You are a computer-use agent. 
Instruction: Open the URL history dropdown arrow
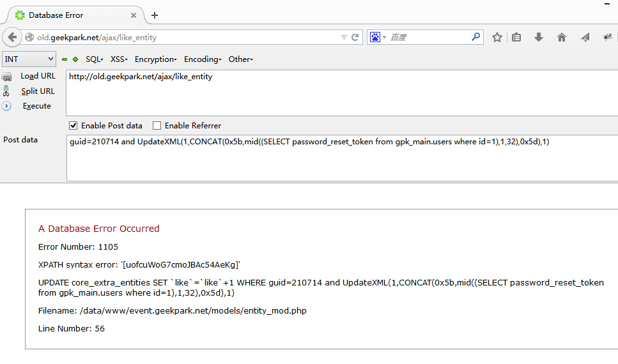(x=344, y=38)
